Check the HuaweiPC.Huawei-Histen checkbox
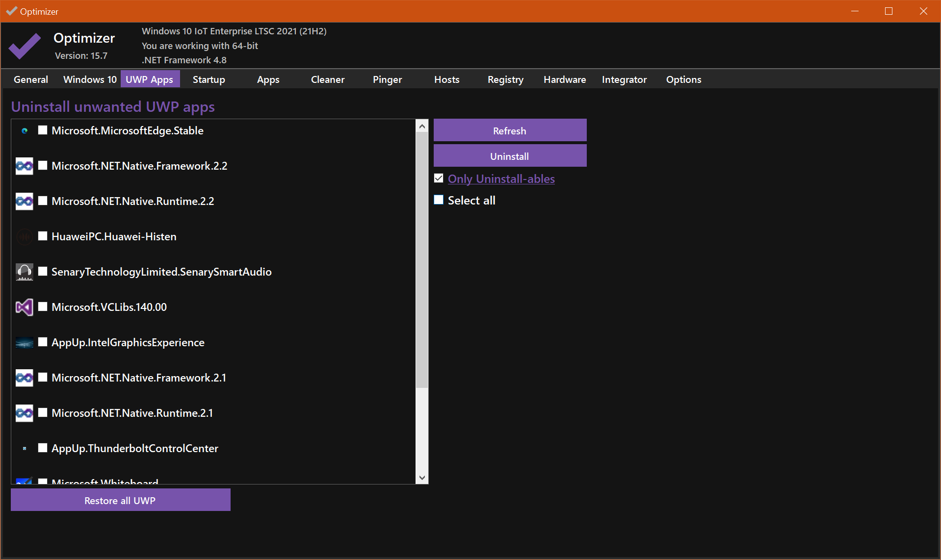Screen dimensions: 941x560 (43, 236)
